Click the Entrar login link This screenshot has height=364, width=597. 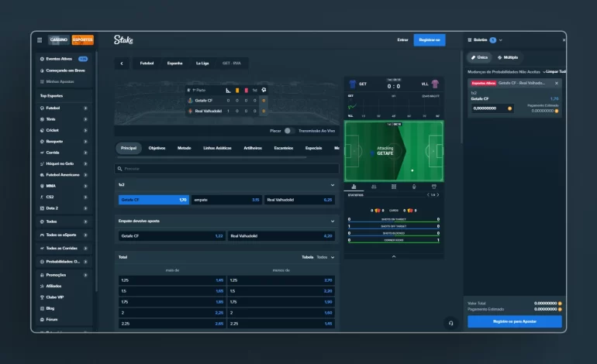pyautogui.click(x=402, y=40)
